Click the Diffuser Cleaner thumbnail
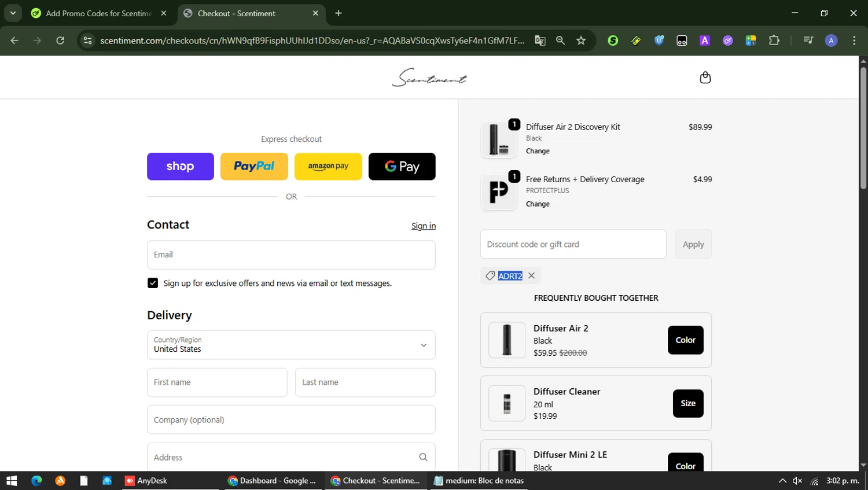Image resolution: width=868 pixels, height=490 pixels. [507, 403]
